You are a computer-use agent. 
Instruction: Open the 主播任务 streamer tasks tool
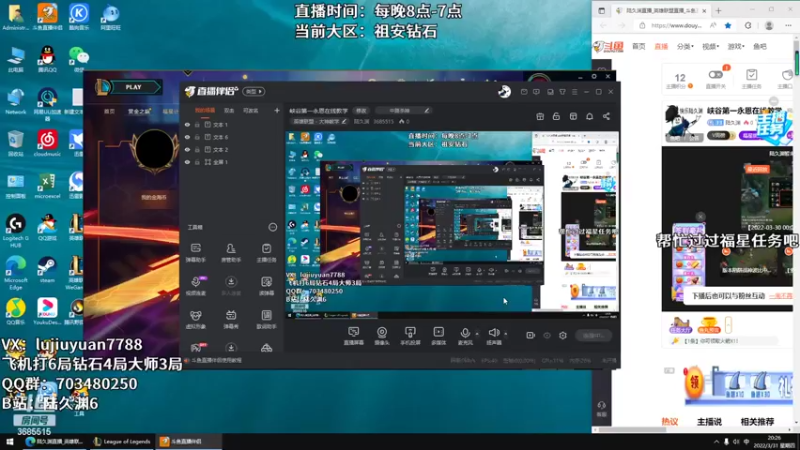[266, 253]
